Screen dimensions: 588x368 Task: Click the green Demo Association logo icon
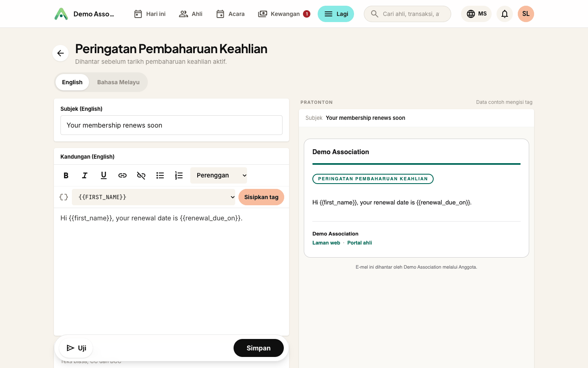[x=61, y=14]
